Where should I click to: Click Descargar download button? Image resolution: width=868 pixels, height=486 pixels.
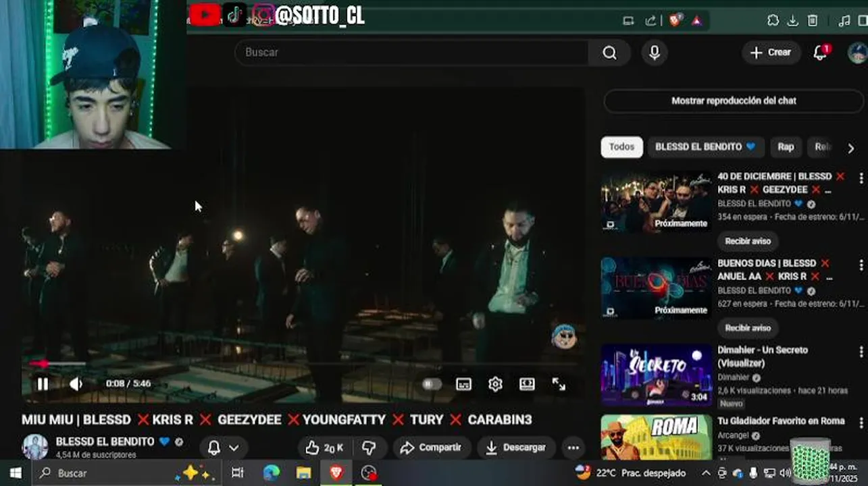click(516, 448)
